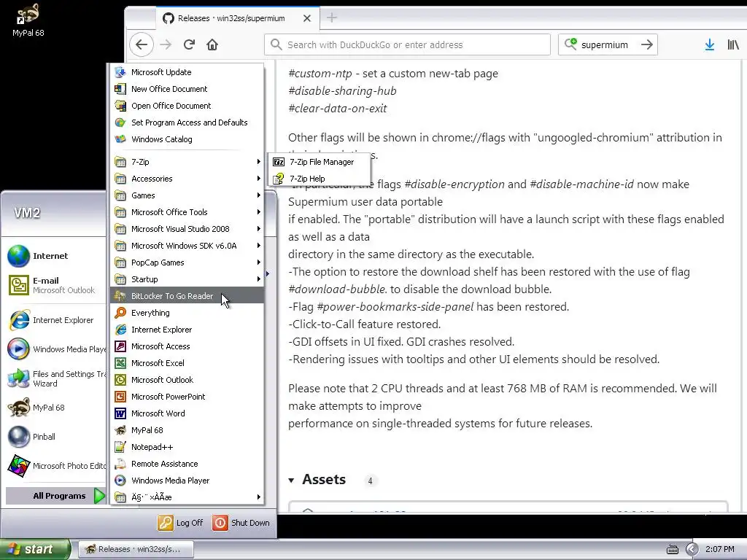Launch Microsoft Excel
The height and width of the screenshot is (560, 747).
point(187,363)
